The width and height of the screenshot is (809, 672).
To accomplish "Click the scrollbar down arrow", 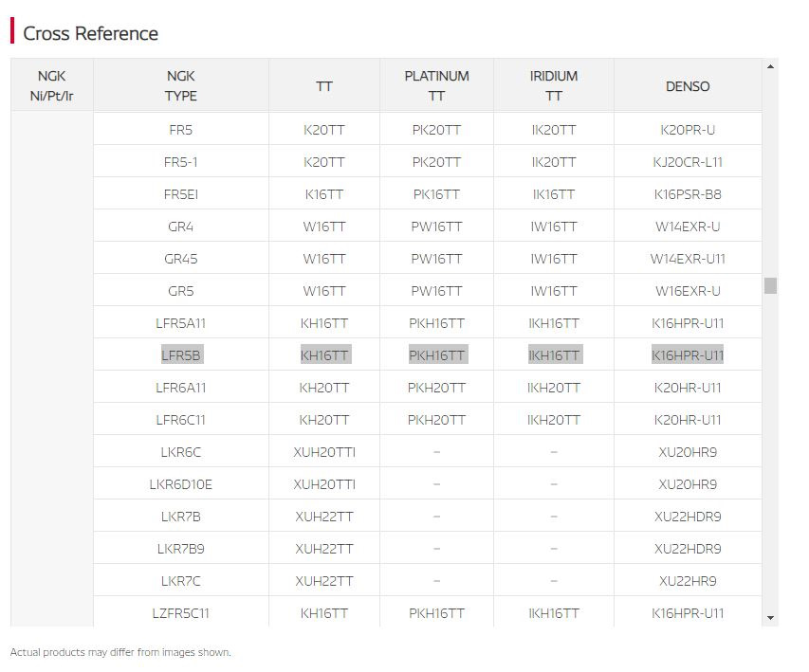I will [x=770, y=618].
